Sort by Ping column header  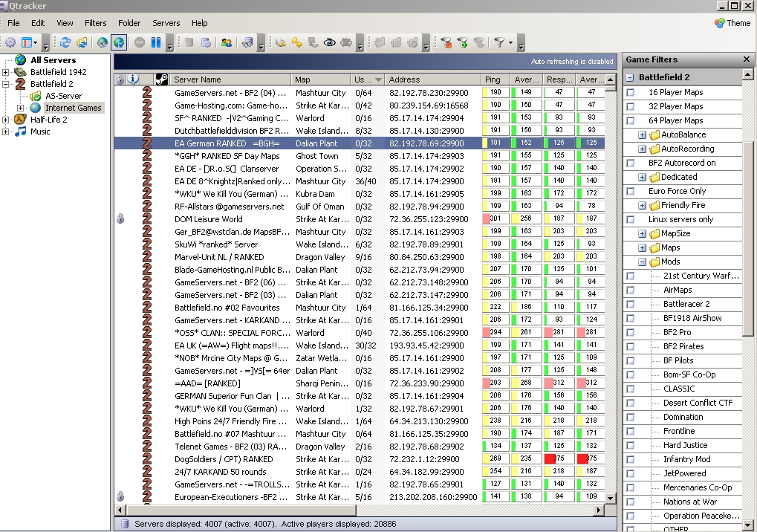(x=496, y=80)
